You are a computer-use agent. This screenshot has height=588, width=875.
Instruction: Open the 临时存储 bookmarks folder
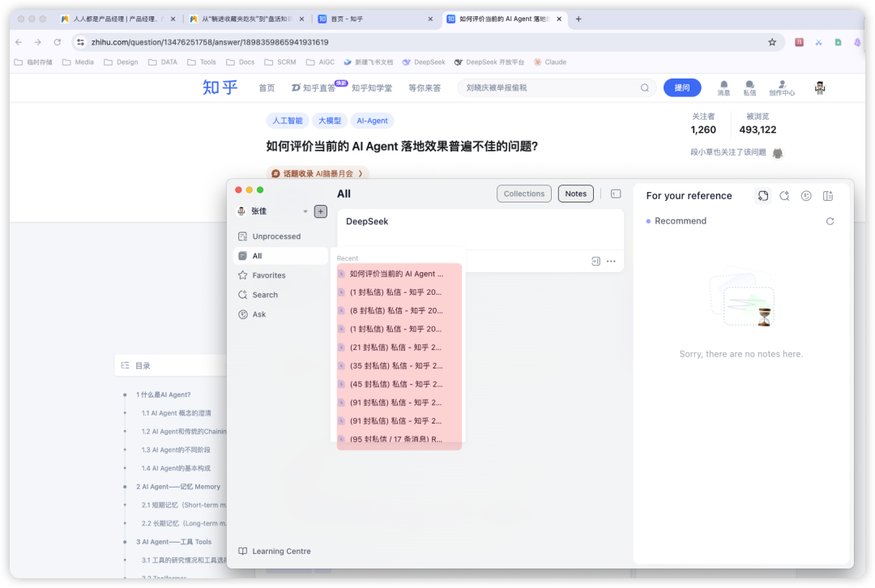coord(33,62)
